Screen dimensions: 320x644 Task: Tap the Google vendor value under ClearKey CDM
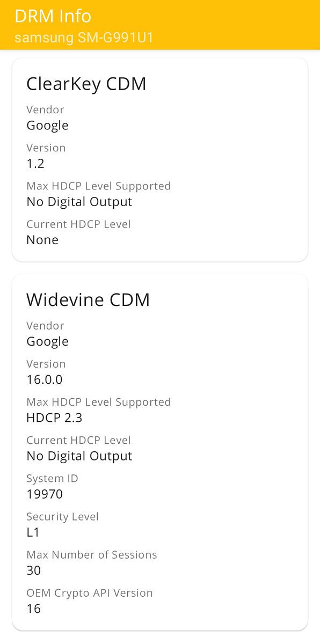47,125
